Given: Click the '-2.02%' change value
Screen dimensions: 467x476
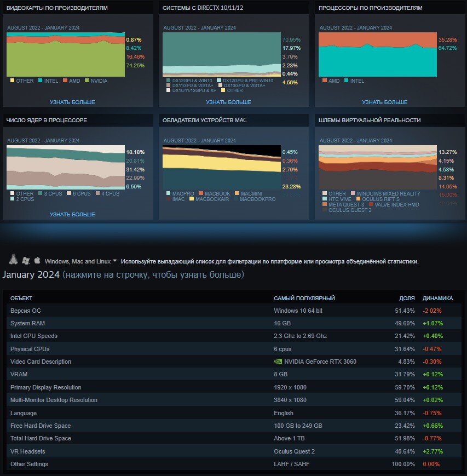Looking at the screenshot, I should click(x=432, y=311).
